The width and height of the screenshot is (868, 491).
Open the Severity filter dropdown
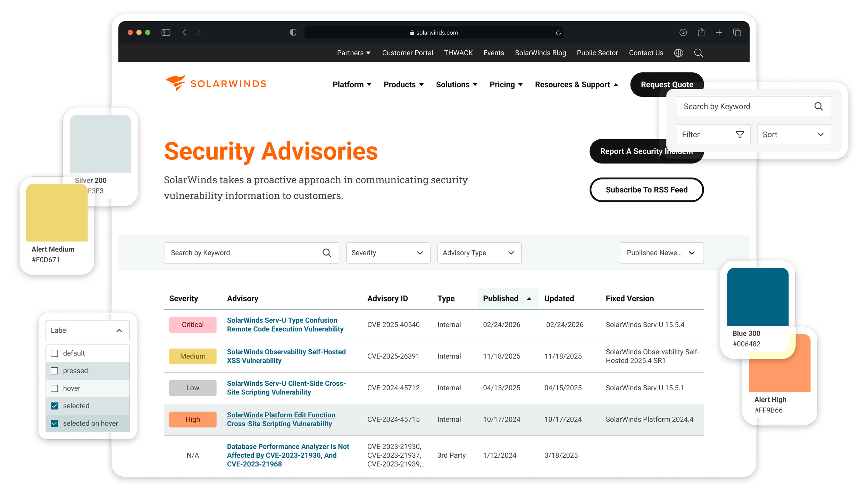(388, 253)
